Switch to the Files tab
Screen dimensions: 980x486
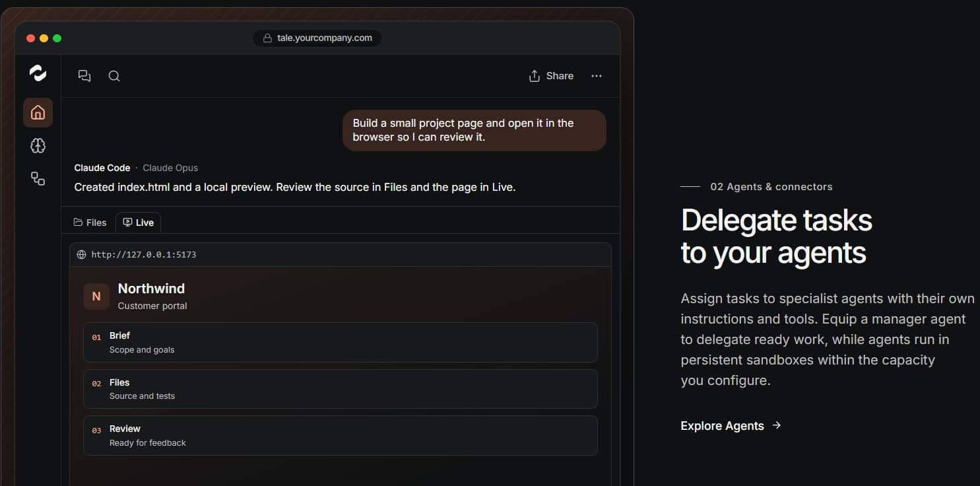pos(90,223)
